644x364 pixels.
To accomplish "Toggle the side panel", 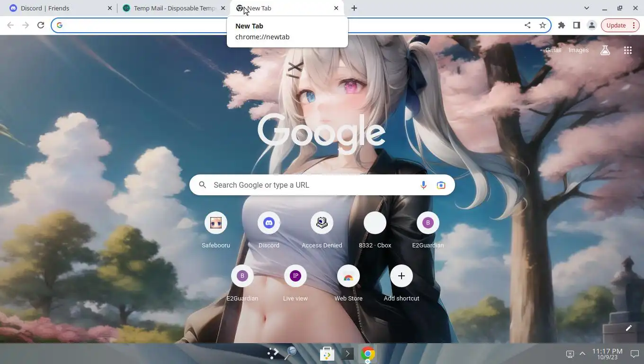I will [577, 25].
